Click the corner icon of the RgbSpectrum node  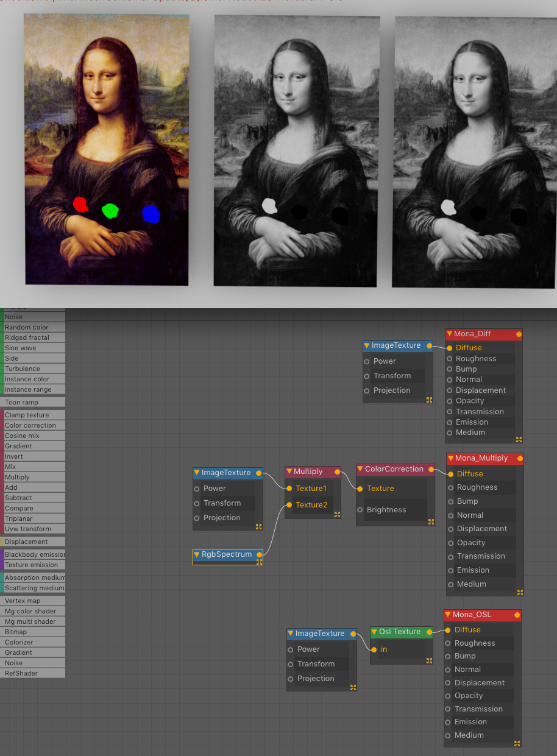point(259,562)
